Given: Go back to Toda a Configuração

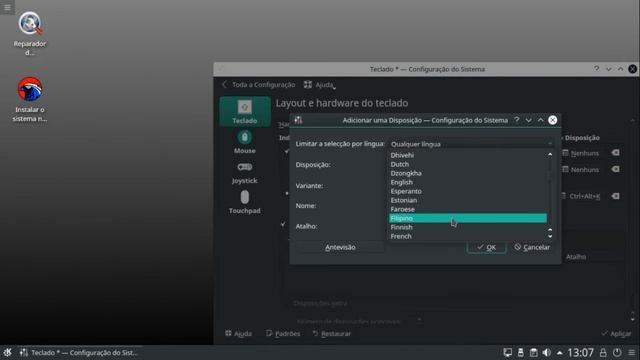Looking at the screenshot, I should pos(258,85).
